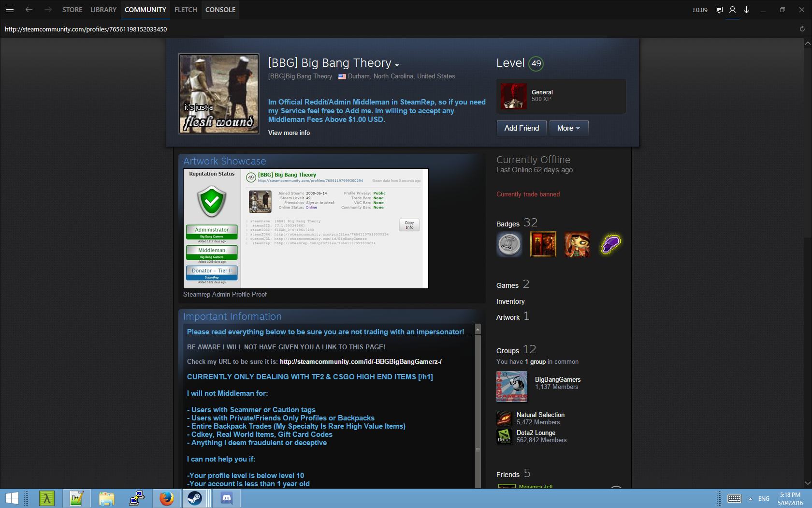Click the Add Friend button
812x508 pixels.
522,128
